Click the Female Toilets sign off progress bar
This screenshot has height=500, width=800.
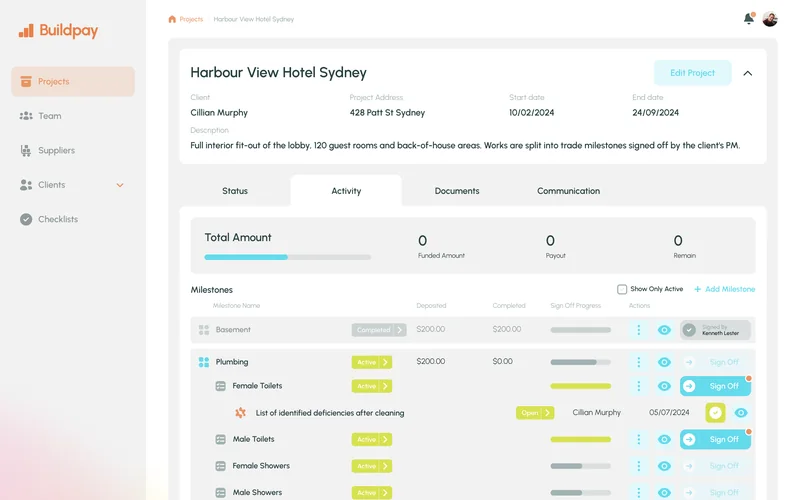tap(580, 386)
